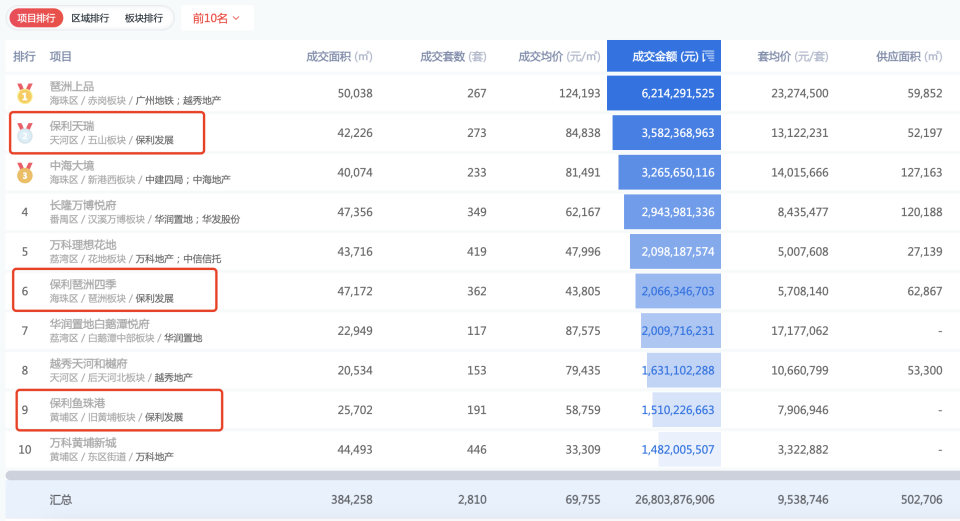The image size is (960, 521).
Task: Sort by 成交面积 column header
Action: (339, 56)
